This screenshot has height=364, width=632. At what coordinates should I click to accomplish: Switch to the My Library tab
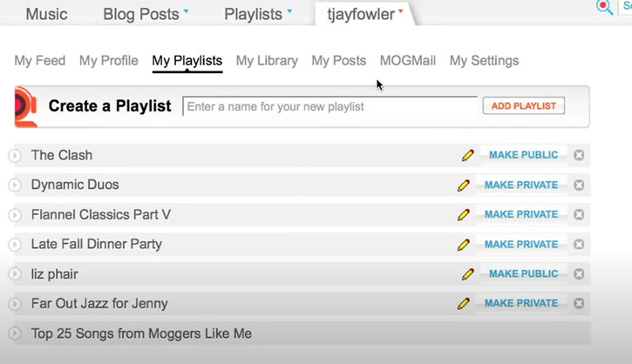pos(267,61)
